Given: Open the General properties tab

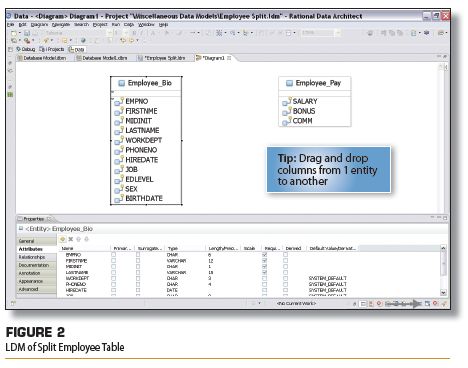Looking at the screenshot, I should pos(37,241).
